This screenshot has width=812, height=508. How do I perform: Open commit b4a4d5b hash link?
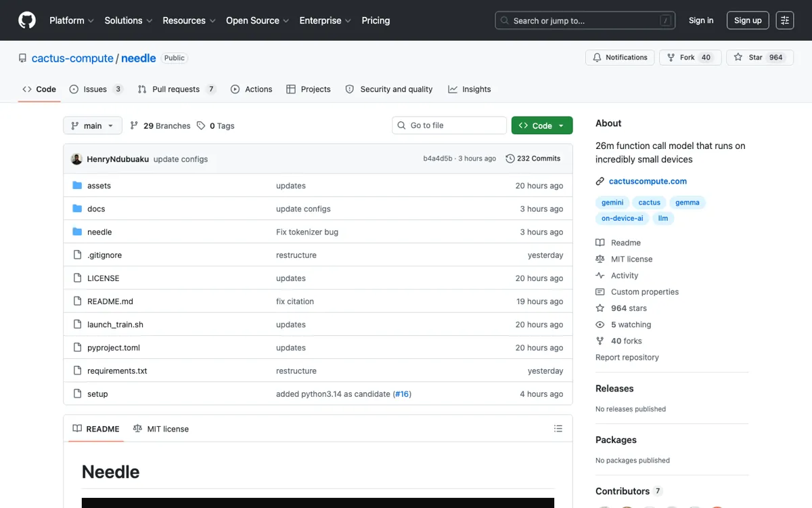pos(438,158)
